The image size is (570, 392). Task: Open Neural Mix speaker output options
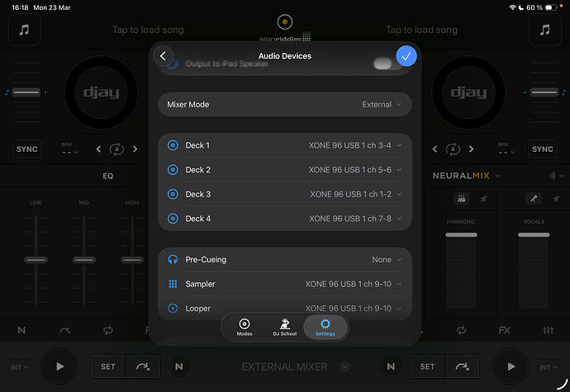(x=557, y=176)
